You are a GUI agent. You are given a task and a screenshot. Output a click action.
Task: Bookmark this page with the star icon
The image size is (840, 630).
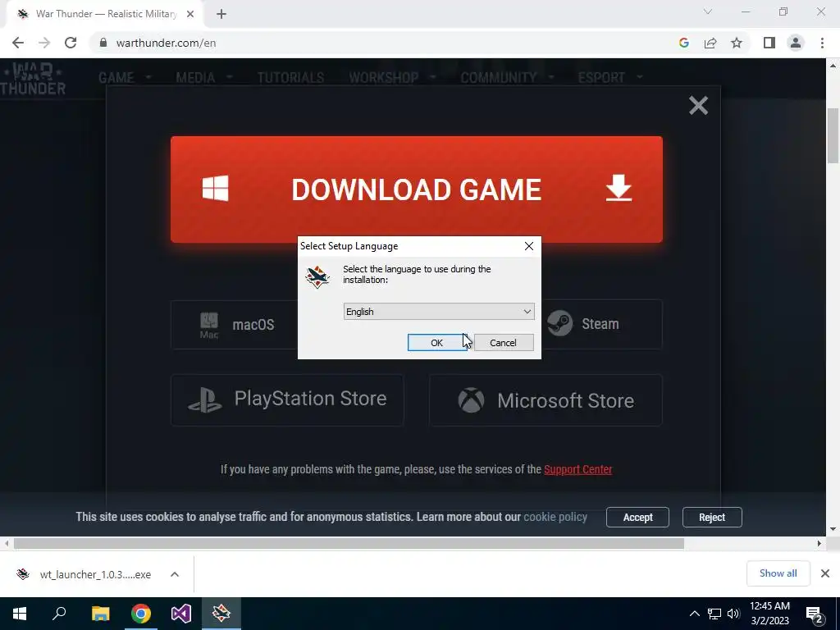737,43
